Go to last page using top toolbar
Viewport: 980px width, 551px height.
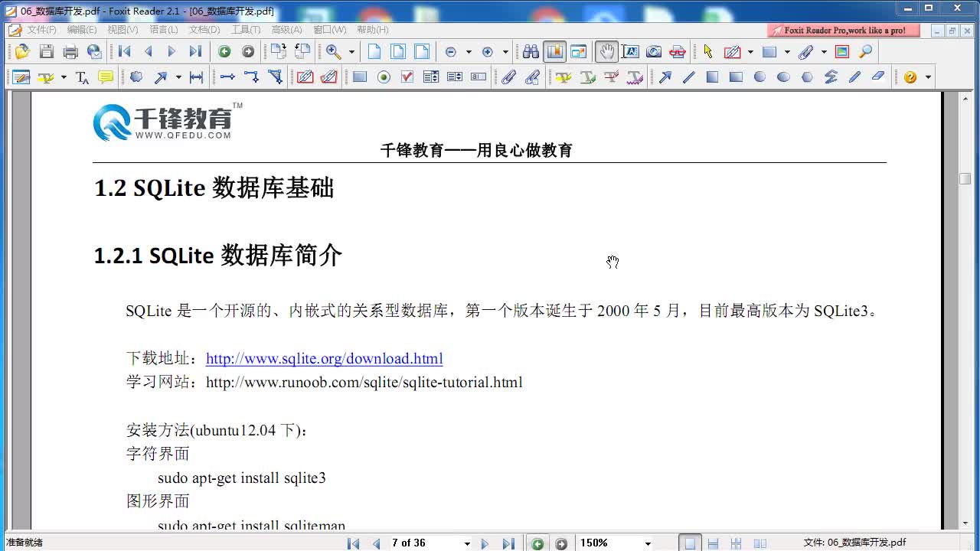pos(196,52)
